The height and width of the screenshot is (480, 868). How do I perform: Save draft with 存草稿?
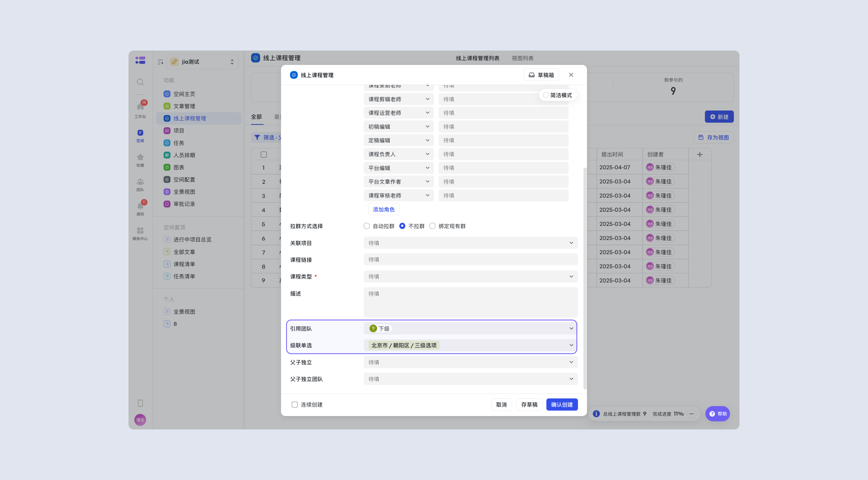tap(529, 404)
